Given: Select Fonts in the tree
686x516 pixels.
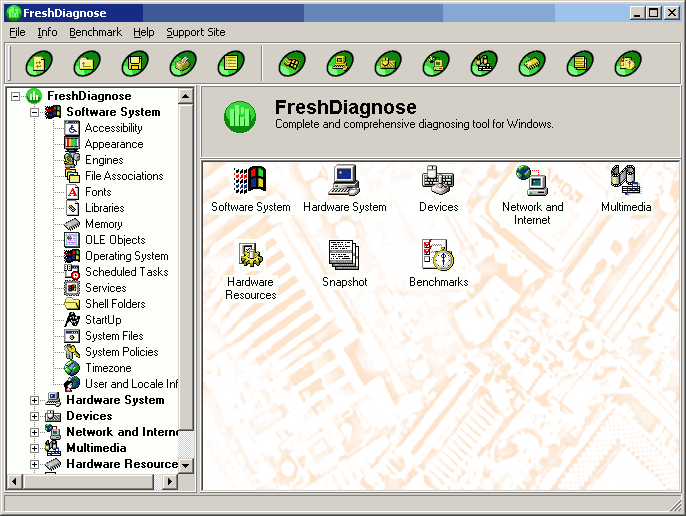Looking at the screenshot, I should pos(98,192).
